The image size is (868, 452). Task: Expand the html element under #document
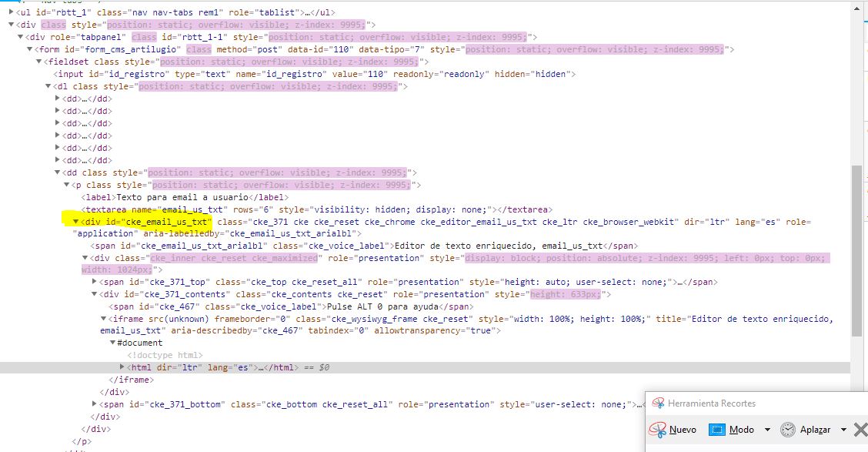tap(122, 367)
